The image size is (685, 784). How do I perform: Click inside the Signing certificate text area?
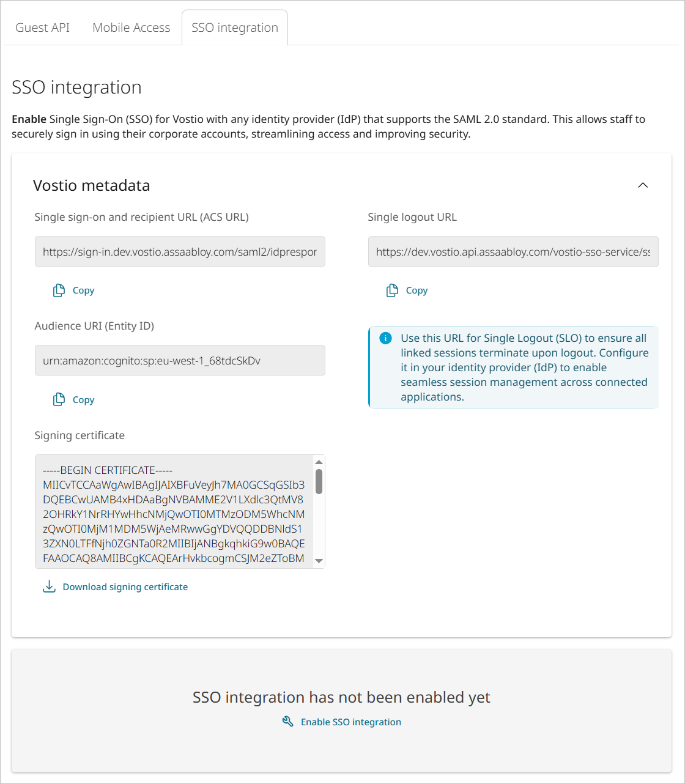point(174,514)
